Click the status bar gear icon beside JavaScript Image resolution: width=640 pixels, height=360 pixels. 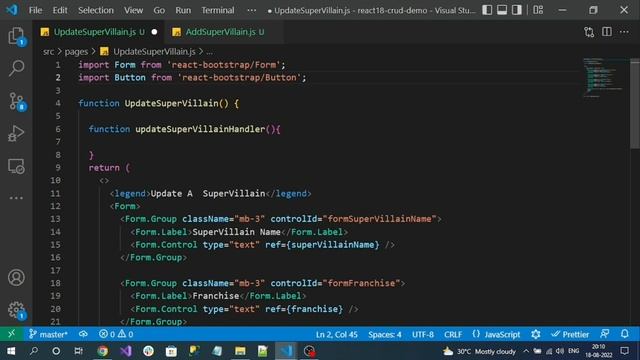tap(536, 334)
